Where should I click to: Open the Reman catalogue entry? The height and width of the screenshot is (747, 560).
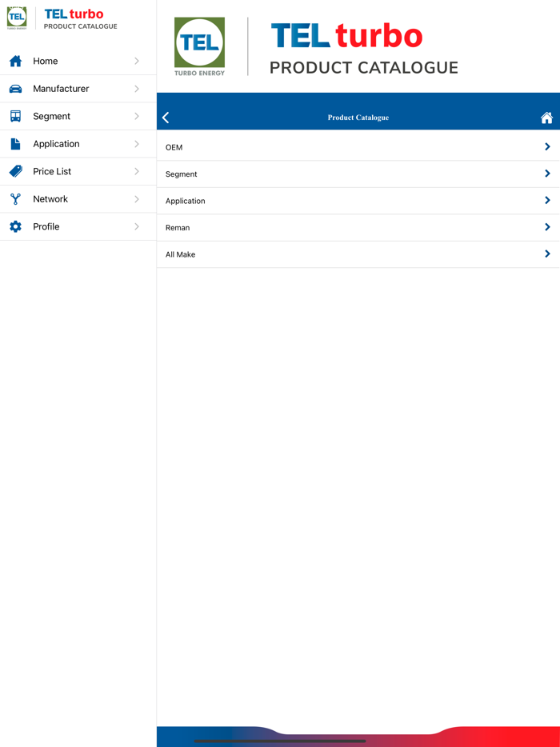[x=358, y=227]
